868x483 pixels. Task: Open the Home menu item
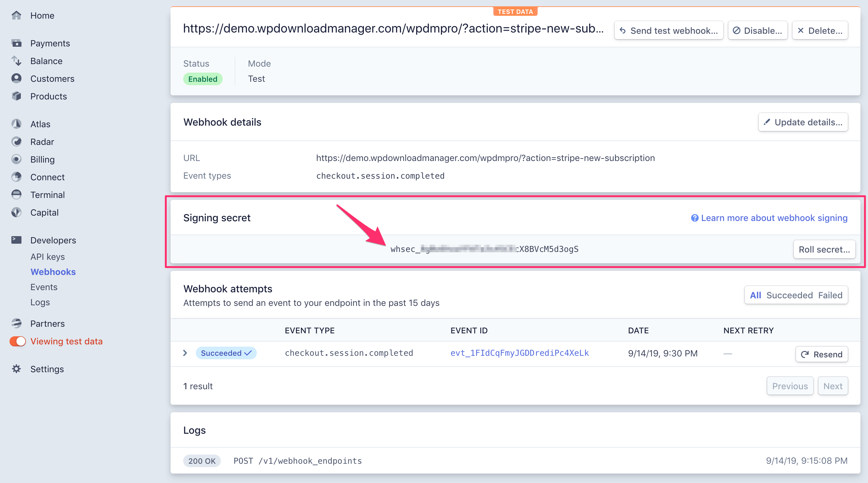(x=42, y=15)
